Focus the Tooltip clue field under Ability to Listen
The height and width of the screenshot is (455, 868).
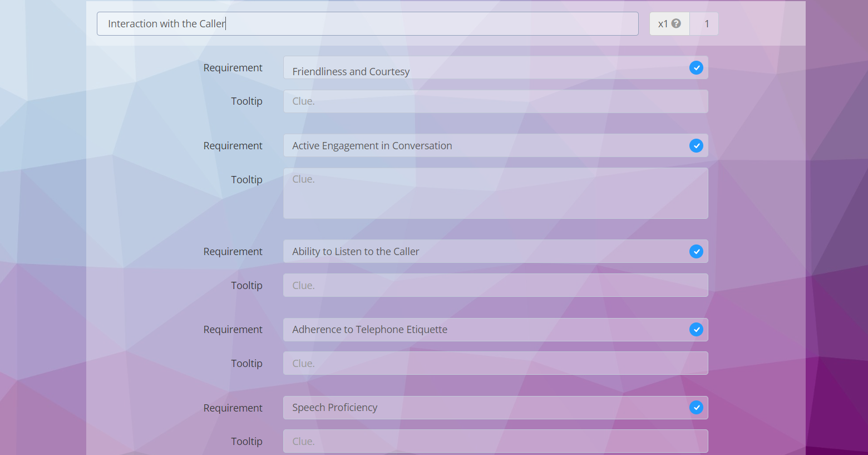click(x=495, y=285)
